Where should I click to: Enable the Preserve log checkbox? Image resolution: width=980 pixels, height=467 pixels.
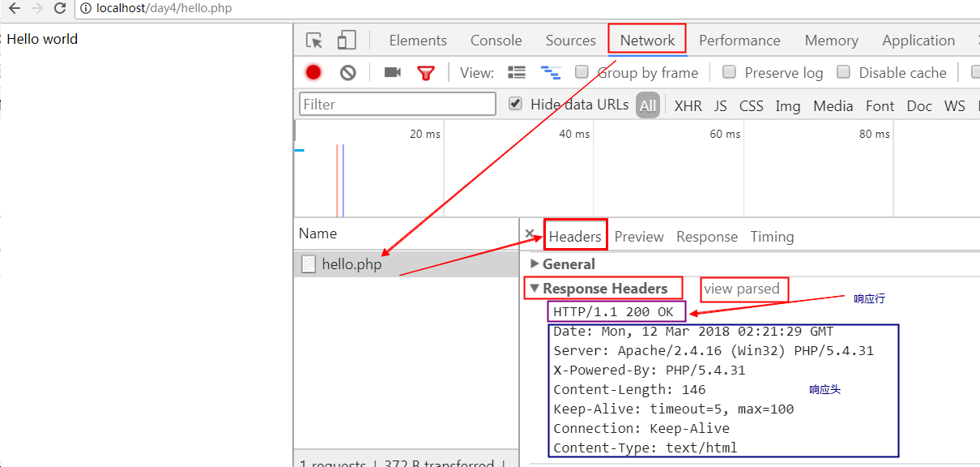click(729, 72)
